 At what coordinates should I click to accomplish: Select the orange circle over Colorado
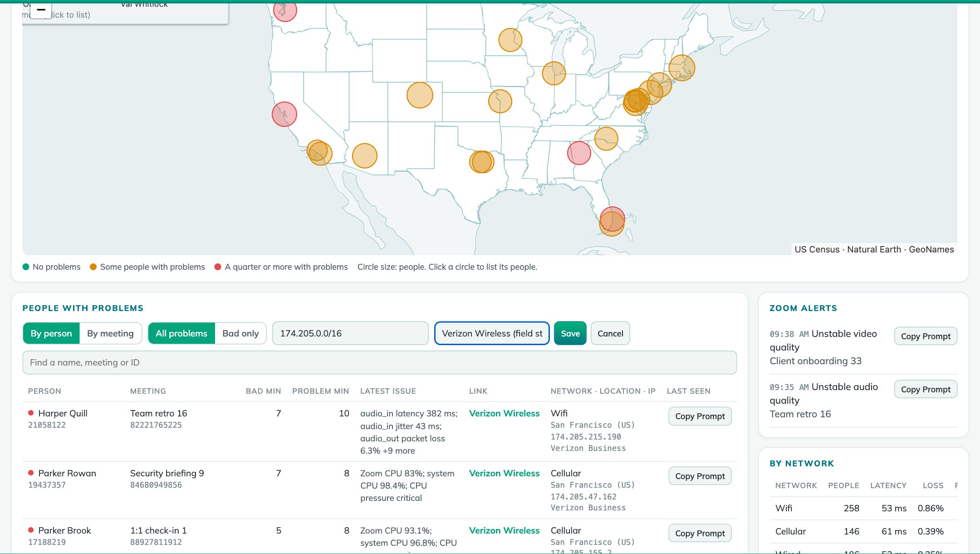[x=420, y=95]
